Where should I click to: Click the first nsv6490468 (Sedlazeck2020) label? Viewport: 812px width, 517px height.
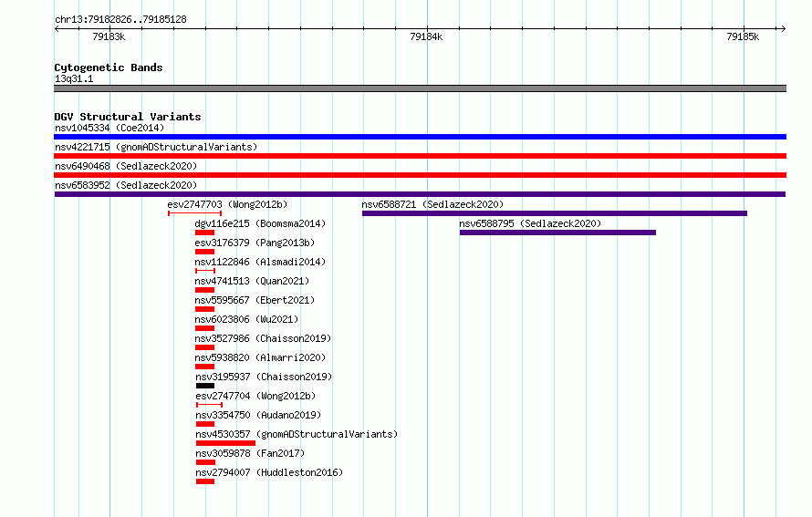click(x=126, y=166)
